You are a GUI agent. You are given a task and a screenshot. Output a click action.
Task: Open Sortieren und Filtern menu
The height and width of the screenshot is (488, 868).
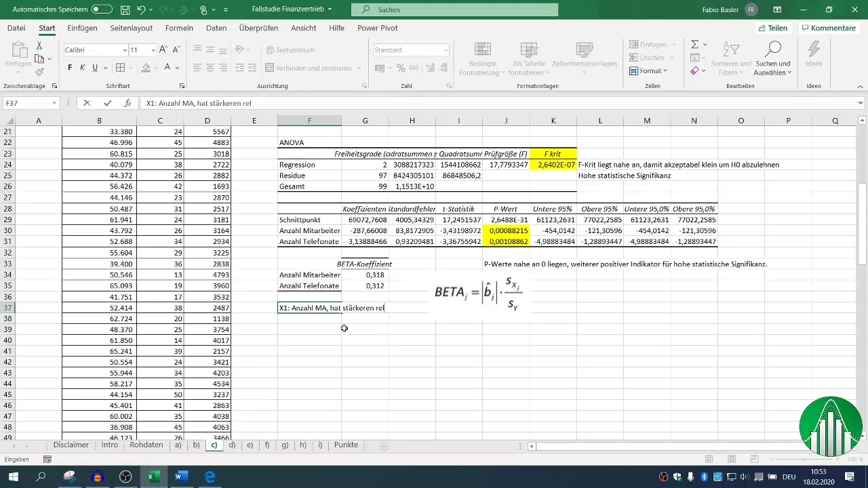(x=731, y=59)
